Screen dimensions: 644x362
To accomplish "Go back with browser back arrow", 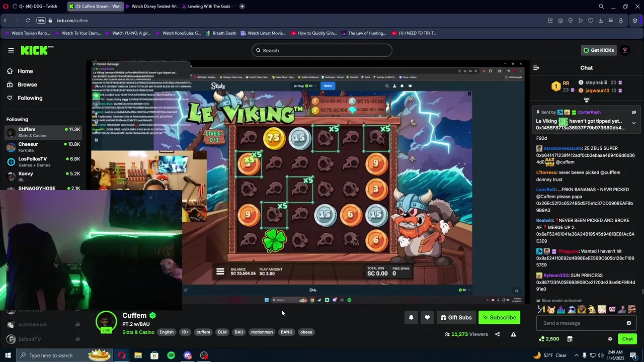I will tap(5, 21).
